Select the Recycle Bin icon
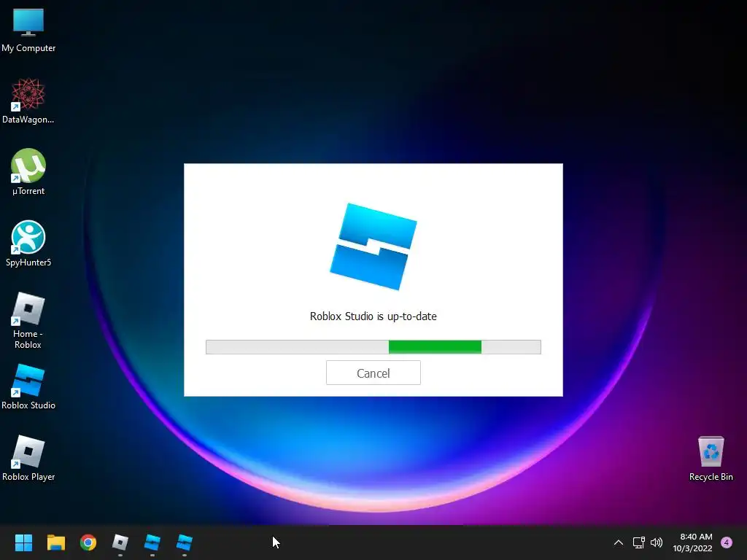 [x=711, y=459]
